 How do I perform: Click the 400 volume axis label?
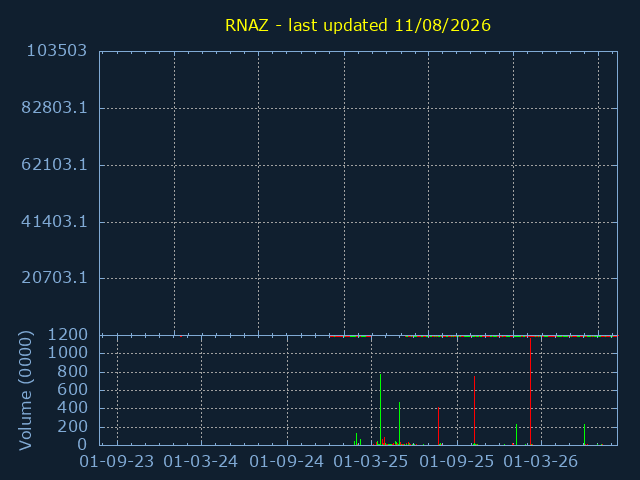72,408
